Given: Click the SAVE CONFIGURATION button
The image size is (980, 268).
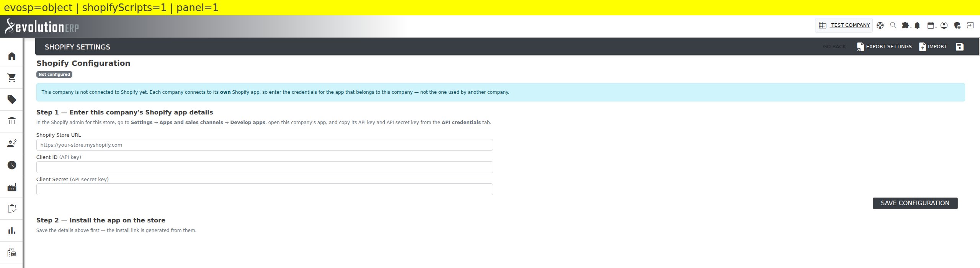Looking at the screenshot, I should [915, 203].
